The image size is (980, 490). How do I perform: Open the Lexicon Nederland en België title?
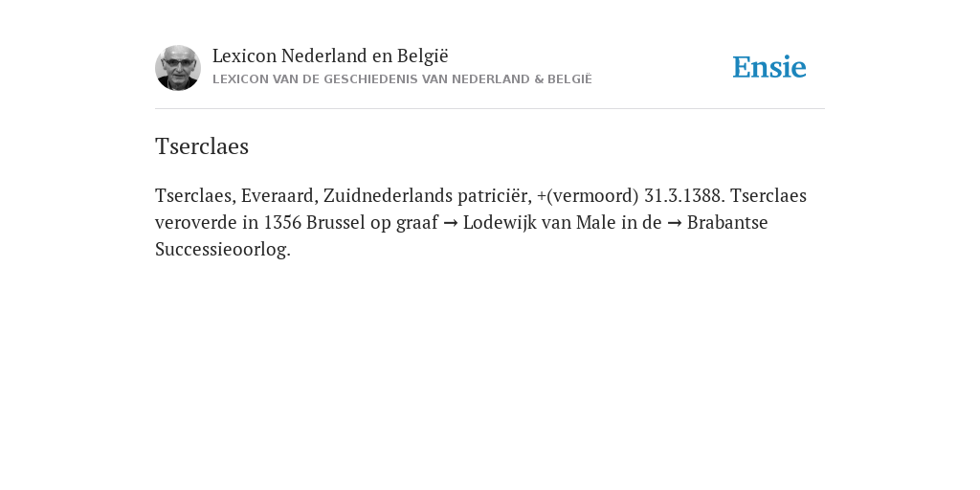[330, 56]
